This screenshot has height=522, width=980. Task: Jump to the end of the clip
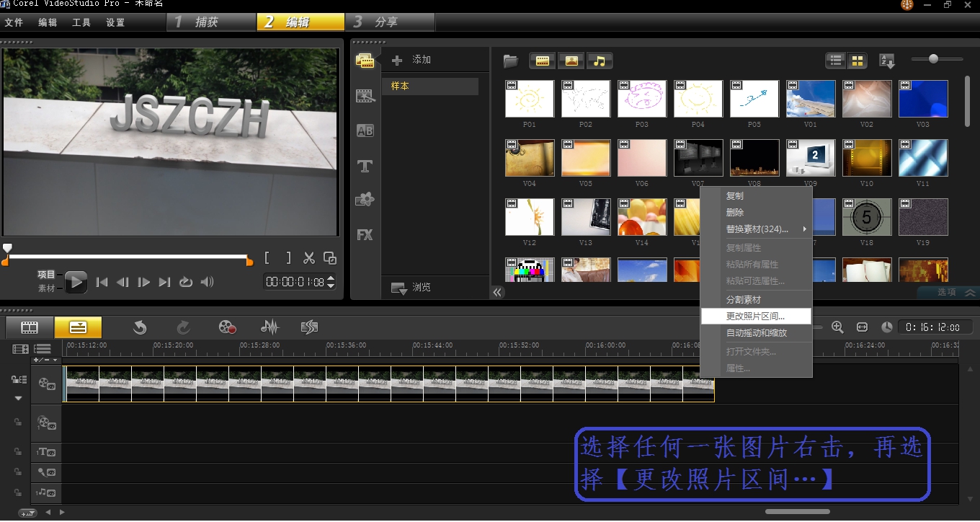(165, 282)
